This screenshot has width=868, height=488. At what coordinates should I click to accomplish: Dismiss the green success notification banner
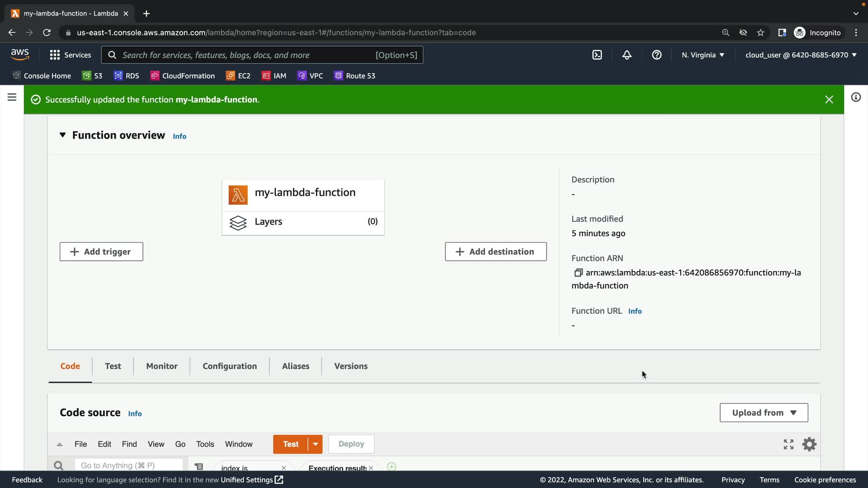(829, 99)
